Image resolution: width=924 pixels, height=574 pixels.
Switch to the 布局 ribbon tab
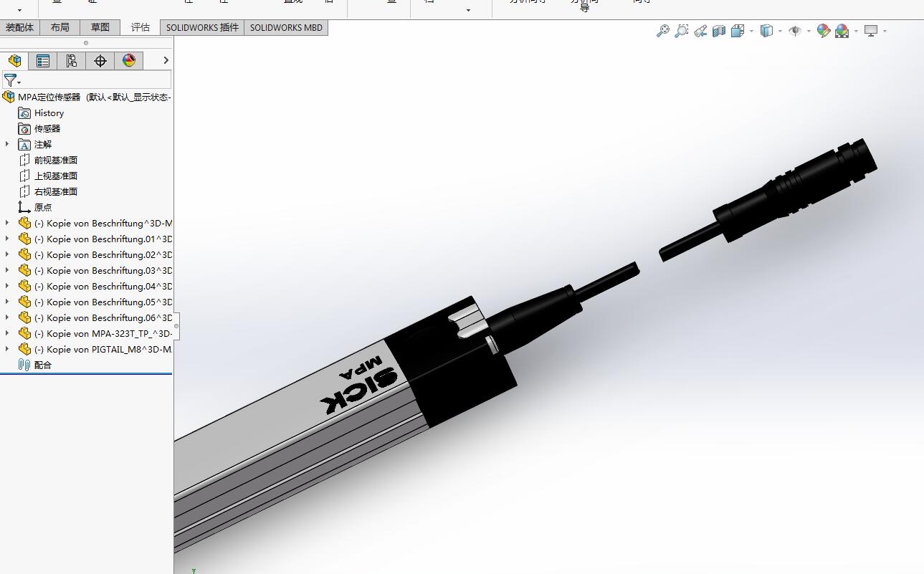point(60,27)
